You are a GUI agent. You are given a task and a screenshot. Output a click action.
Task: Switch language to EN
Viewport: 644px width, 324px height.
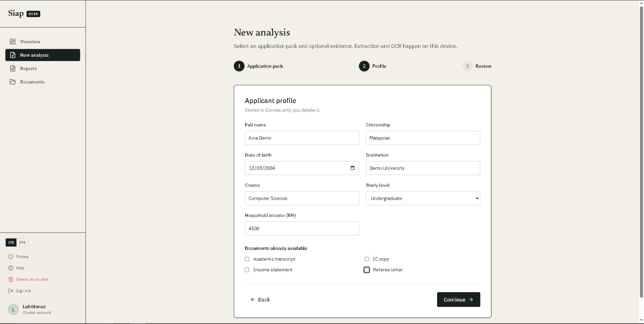tap(11, 242)
